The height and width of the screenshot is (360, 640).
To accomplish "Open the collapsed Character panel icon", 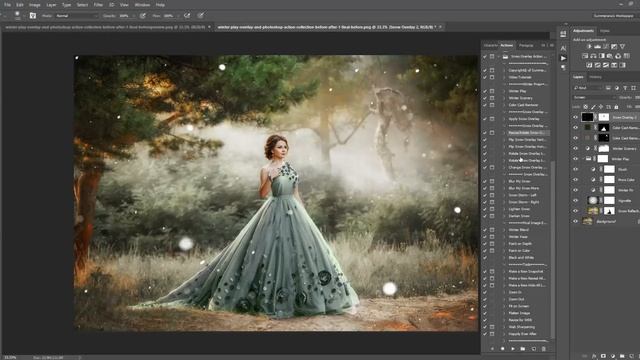I will [x=563, y=48].
